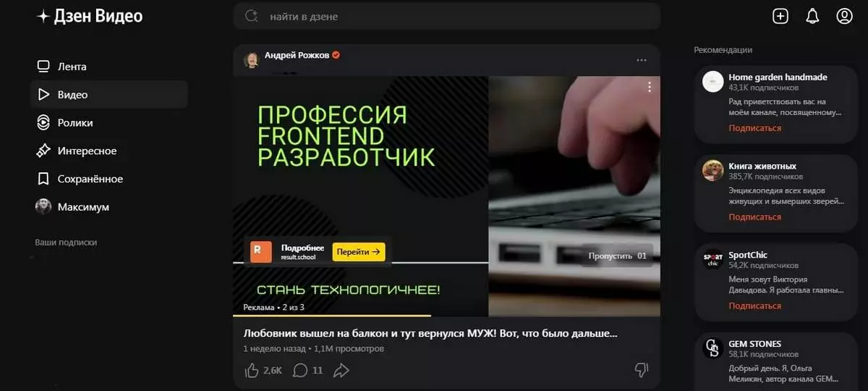Open the ad's vertical dots menu
This screenshot has height=391, width=868.
tap(650, 87)
